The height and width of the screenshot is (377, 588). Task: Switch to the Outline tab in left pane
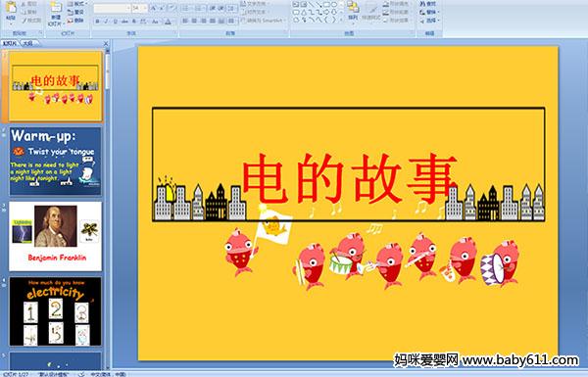pos(28,43)
